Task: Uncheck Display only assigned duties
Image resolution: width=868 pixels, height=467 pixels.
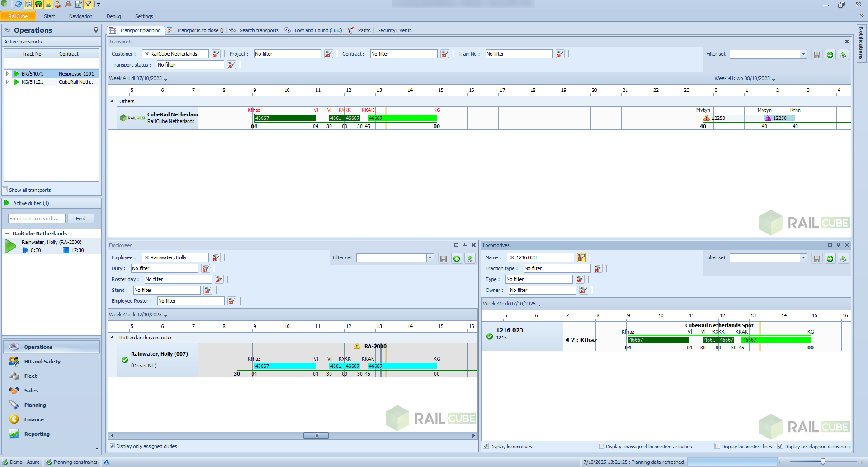Action: click(112, 446)
